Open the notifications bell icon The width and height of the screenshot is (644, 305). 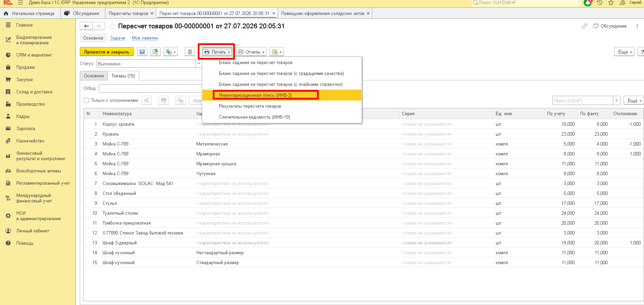(x=588, y=3)
